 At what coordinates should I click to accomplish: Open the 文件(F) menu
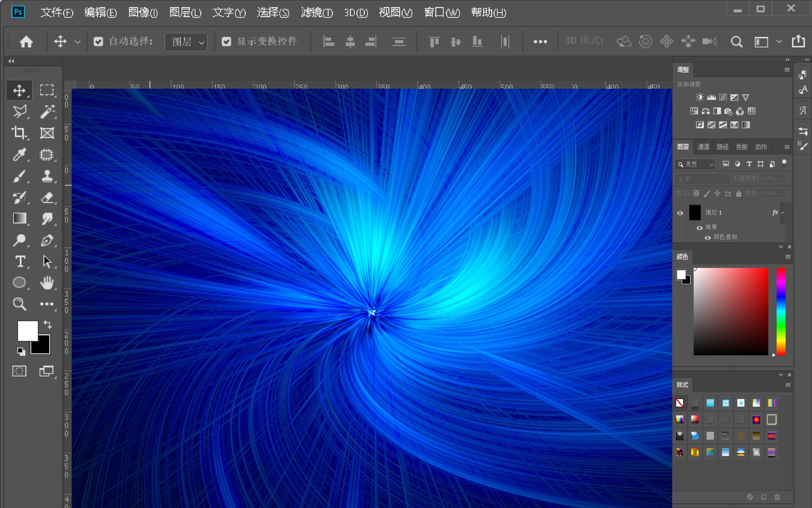(x=57, y=13)
